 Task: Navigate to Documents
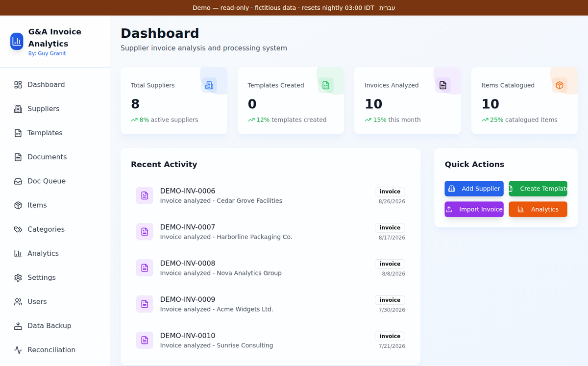[x=55, y=157]
